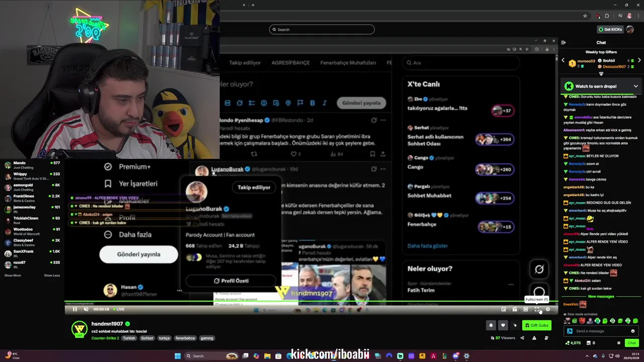644x362 pixels.
Task: Click Show Less in sidebar
Action: [52, 276]
